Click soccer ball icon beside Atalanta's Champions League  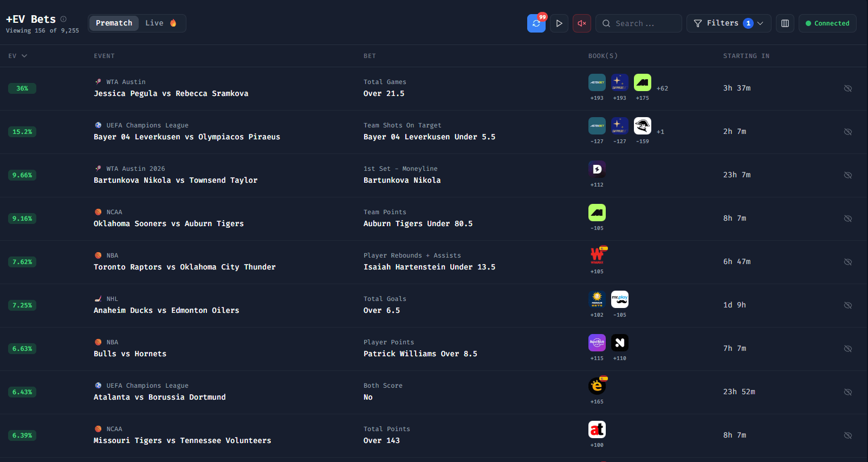coord(98,386)
